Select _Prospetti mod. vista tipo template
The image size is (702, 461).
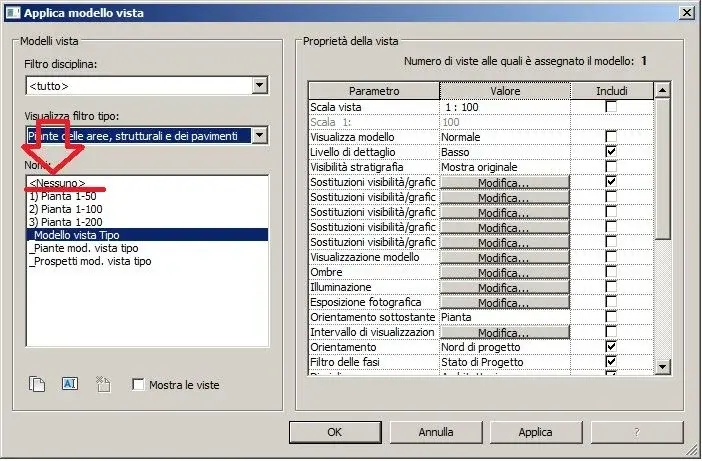[147, 261]
